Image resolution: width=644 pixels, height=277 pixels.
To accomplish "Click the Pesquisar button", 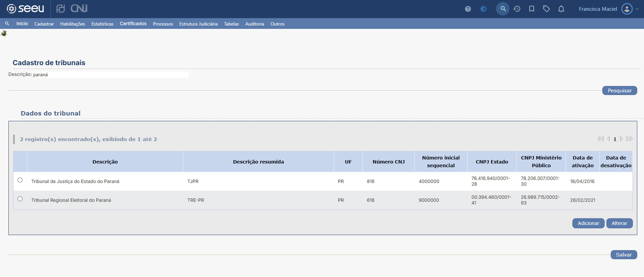I will point(620,90).
